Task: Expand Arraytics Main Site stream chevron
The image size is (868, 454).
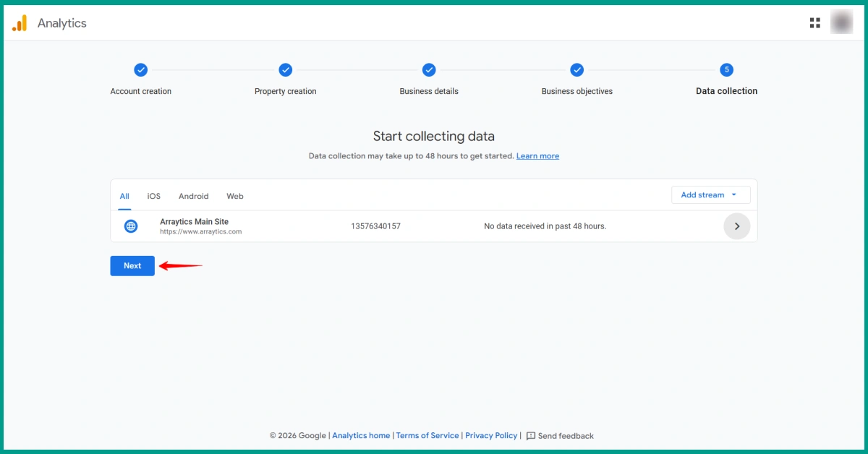Action: point(736,226)
